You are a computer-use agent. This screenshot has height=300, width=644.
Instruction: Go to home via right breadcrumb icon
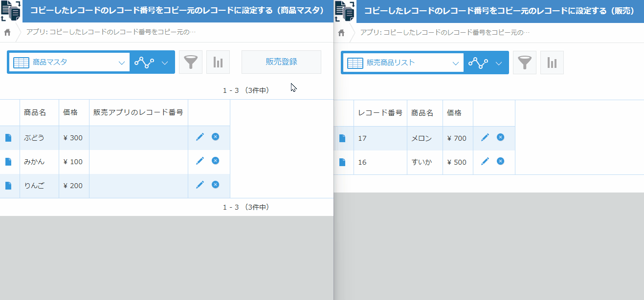click(342, 32)
